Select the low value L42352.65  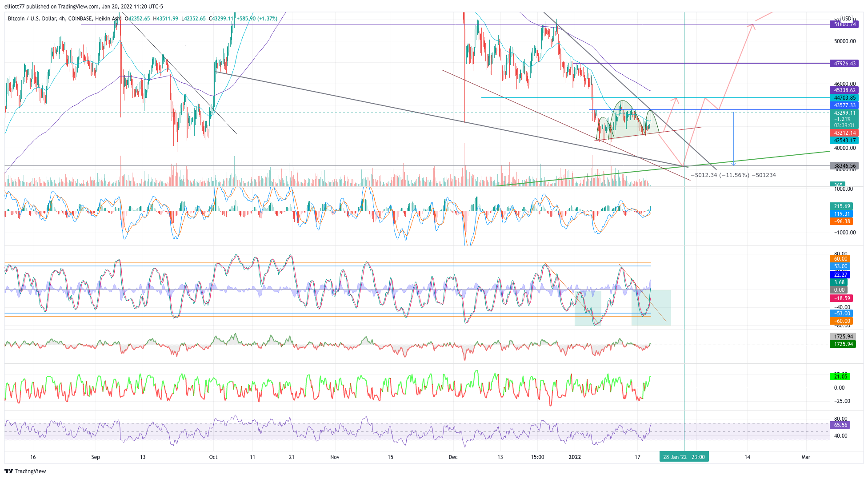click(x=193, y=19)
